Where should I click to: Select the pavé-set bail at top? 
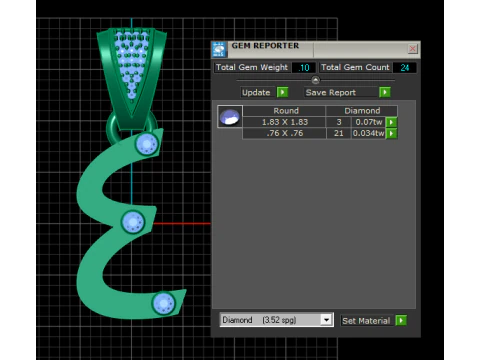132,78
